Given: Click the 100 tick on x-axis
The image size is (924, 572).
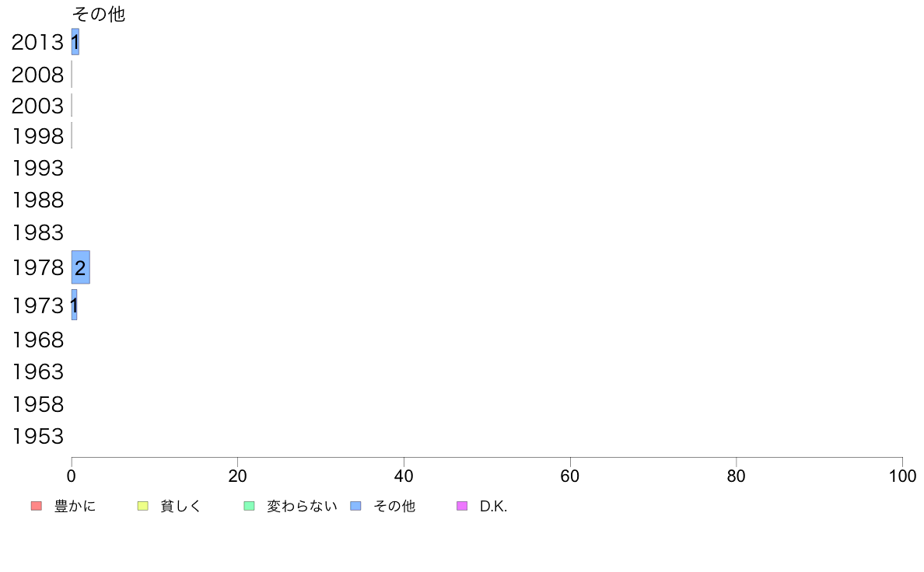Looking at the screenshot, I should 902,476.
